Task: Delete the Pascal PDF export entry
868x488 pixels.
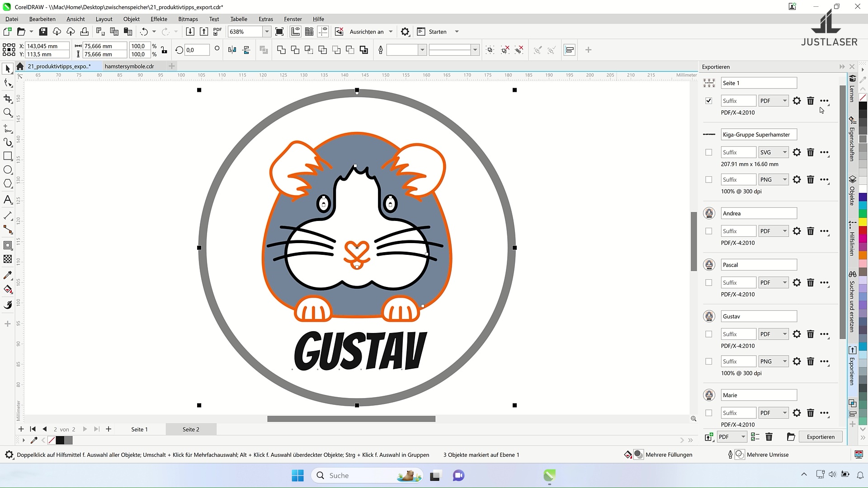Action: tap(810, 282)
